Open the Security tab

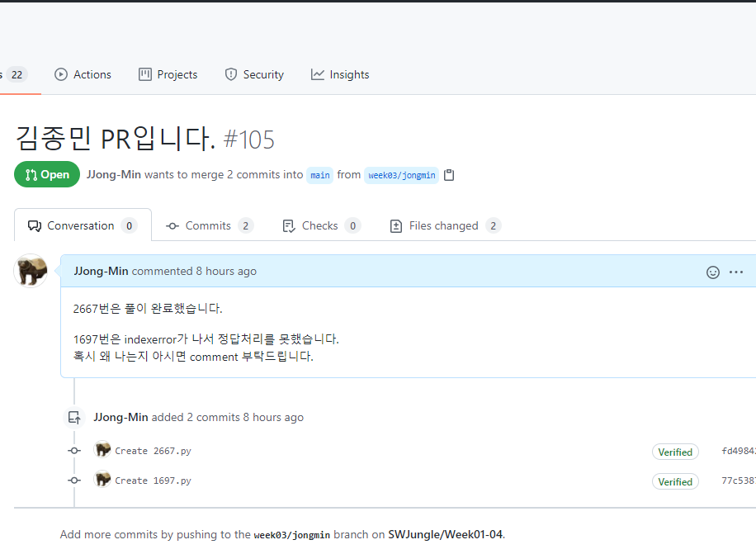(x=254, y=75)
